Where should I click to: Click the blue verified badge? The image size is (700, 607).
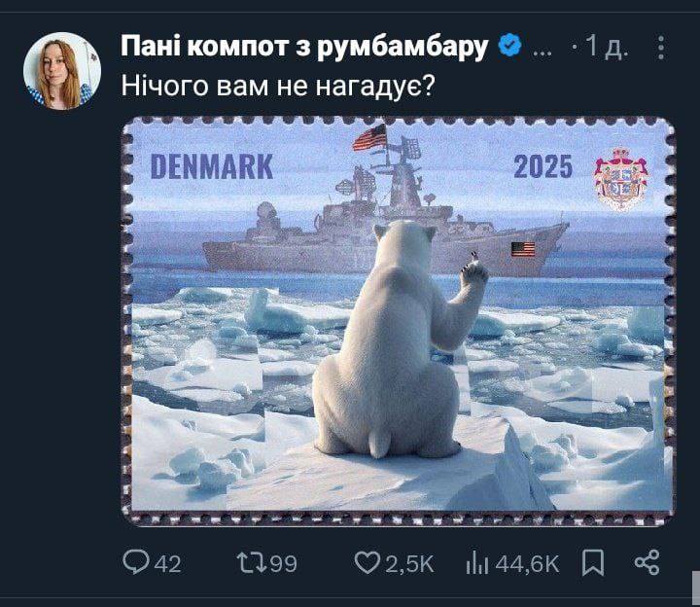tap(509, 46)
